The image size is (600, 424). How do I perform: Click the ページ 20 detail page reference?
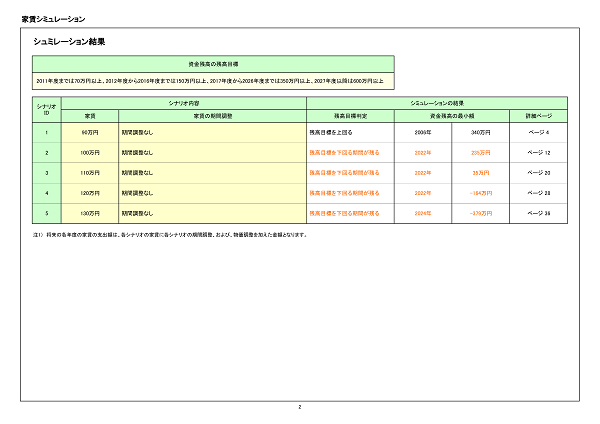coord(539,172)
